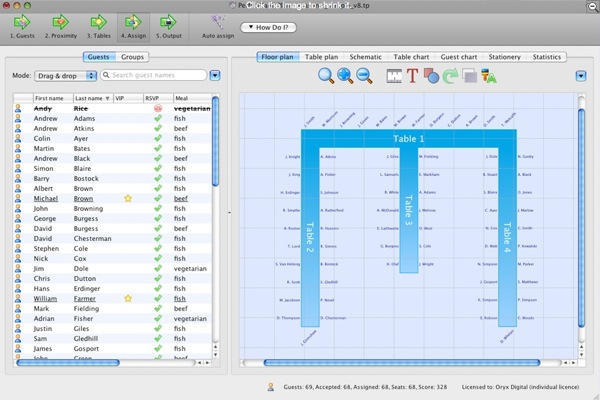
Task: Click the zoom out magnifier icon
Action: click(364, 75)
